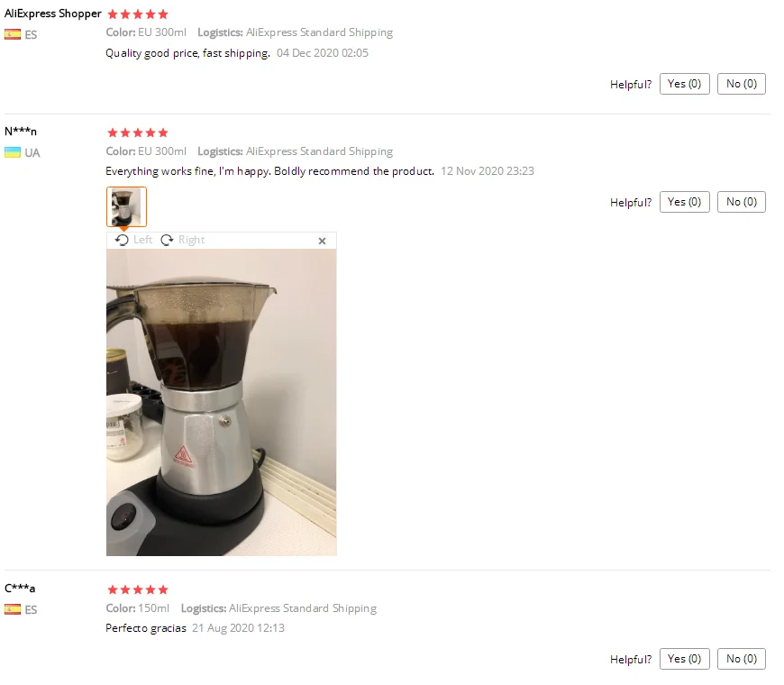This screenshot has height=685, width=784.
Task: Click the rotate Left arrow icon
Action: pos(122,241)
